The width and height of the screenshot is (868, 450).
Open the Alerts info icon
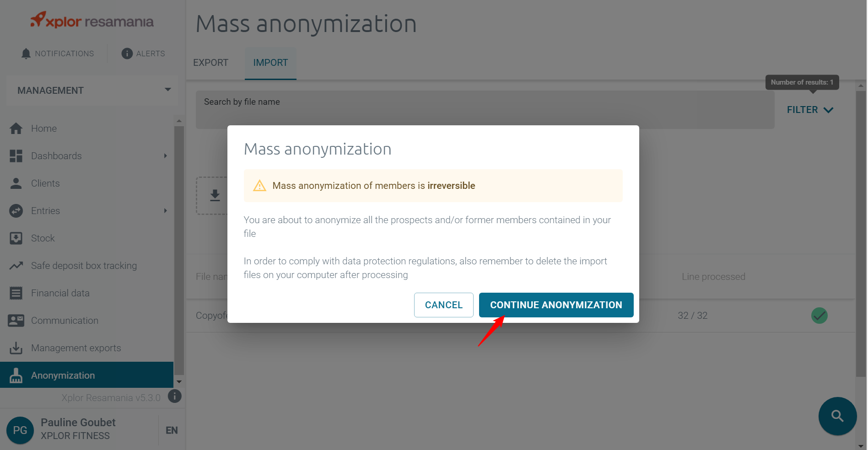[x=127, y=54]
